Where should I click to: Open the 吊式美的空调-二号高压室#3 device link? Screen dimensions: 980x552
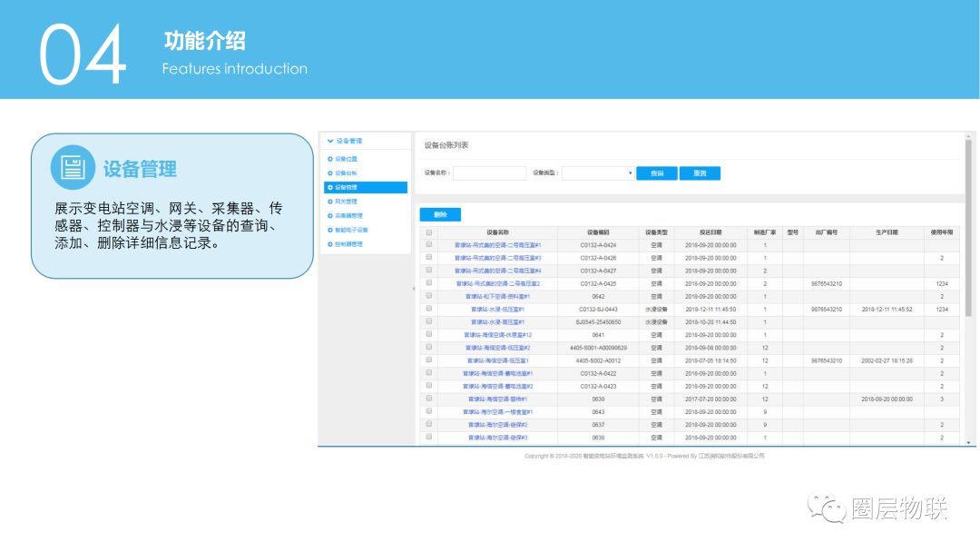pyautogui.click(x=497, y=258)
